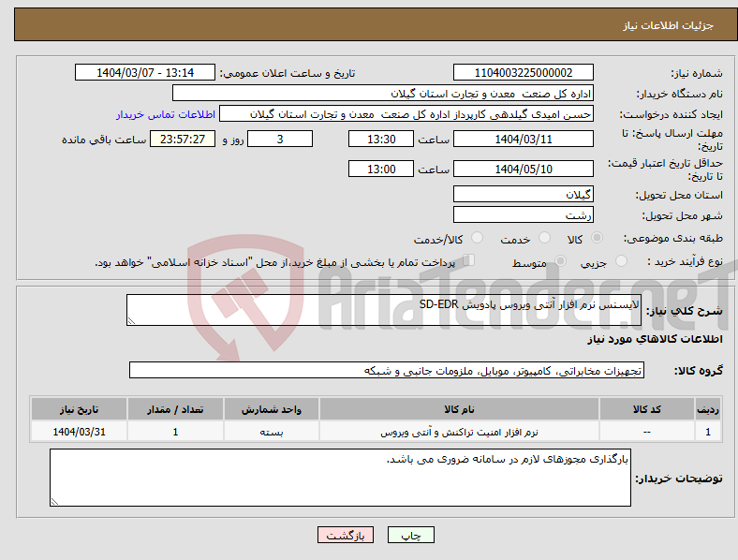This screenshot has height=560, width=738.
Task: Click the price validity date 1404/05/10
Action: click(524, 169)
